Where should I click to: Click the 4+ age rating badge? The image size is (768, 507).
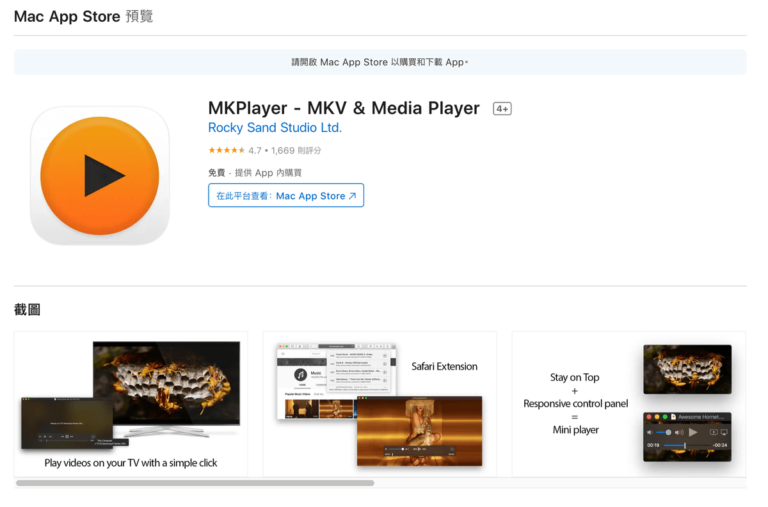coord(502,109)
